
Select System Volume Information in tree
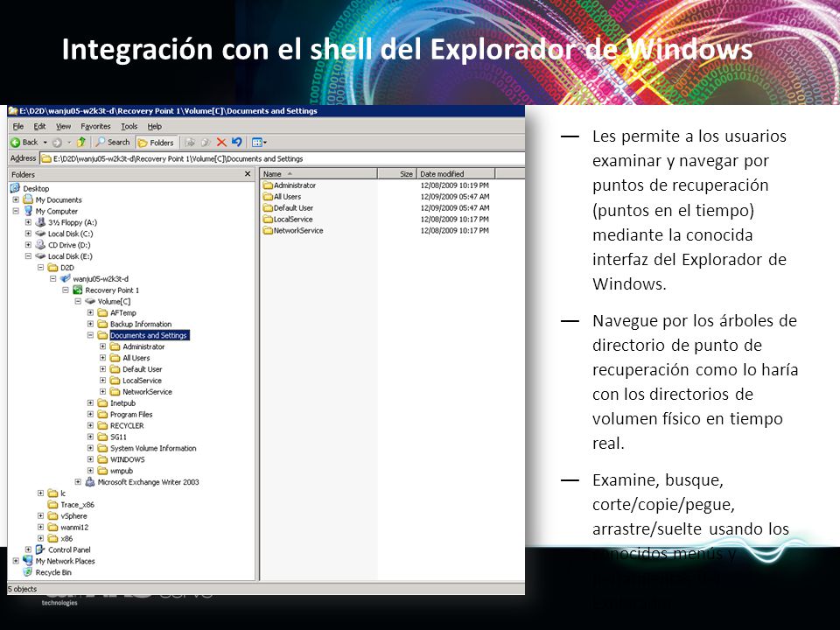pyautogui.click(x=153, y=448)
